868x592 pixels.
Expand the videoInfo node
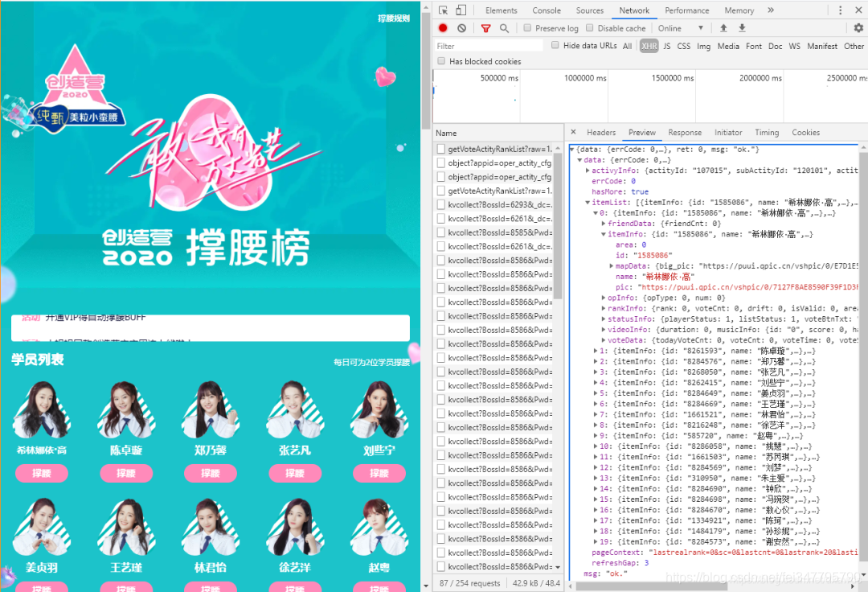[604, 330]
